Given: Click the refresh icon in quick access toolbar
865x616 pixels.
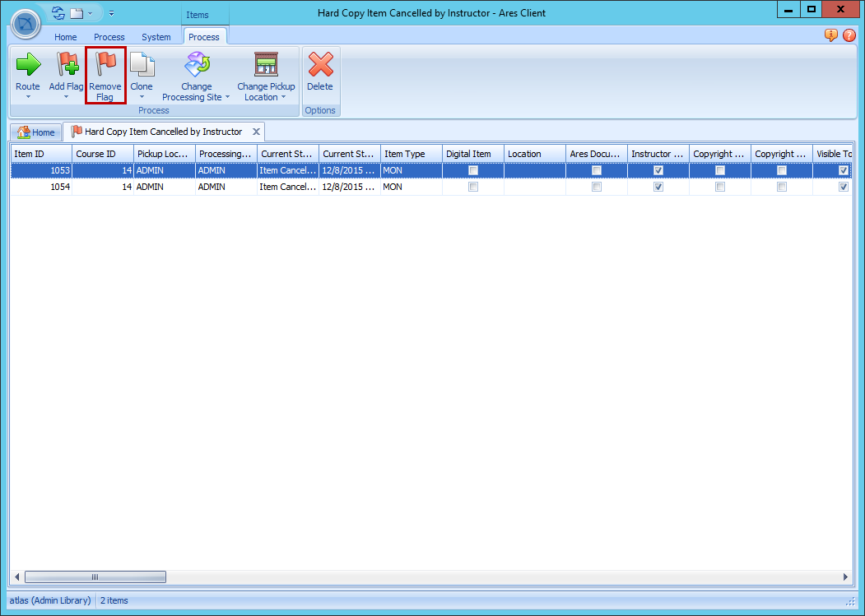Looking at the screenshot, I should click(57, 12).
